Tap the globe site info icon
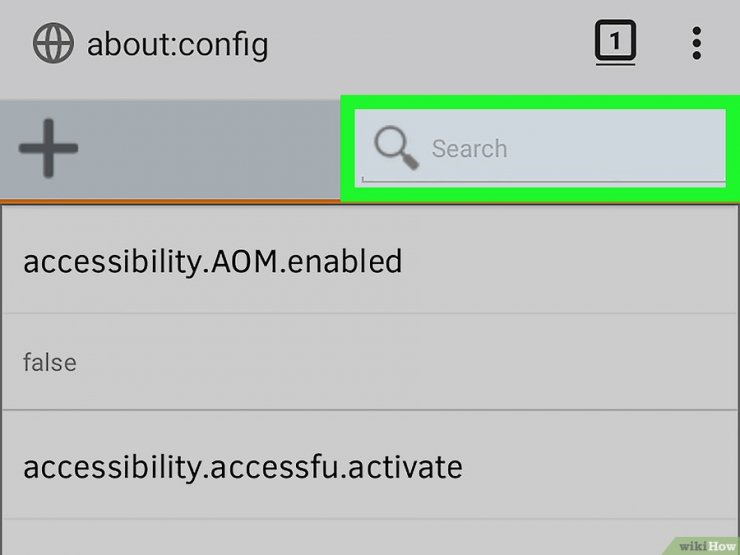The height and width of the screenshot is (555, 740). coord(53,43)
